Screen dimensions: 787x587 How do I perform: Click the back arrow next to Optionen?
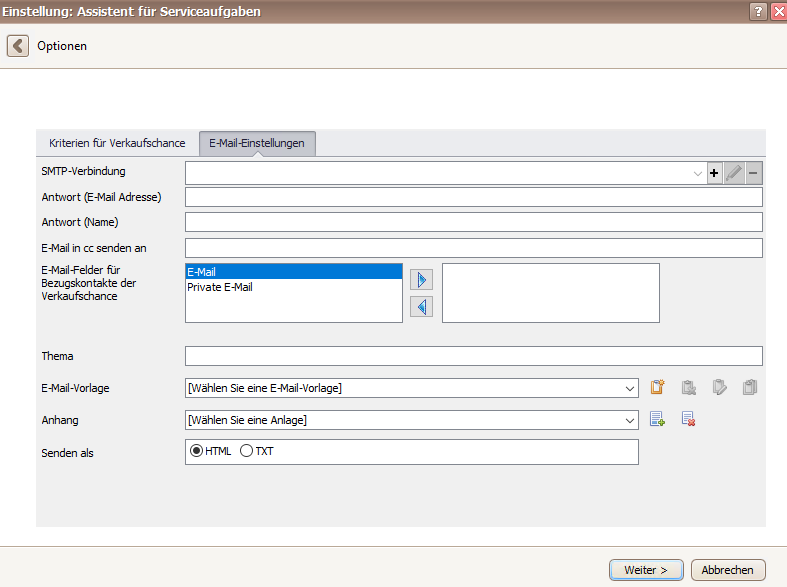click(x=18, y=46)
